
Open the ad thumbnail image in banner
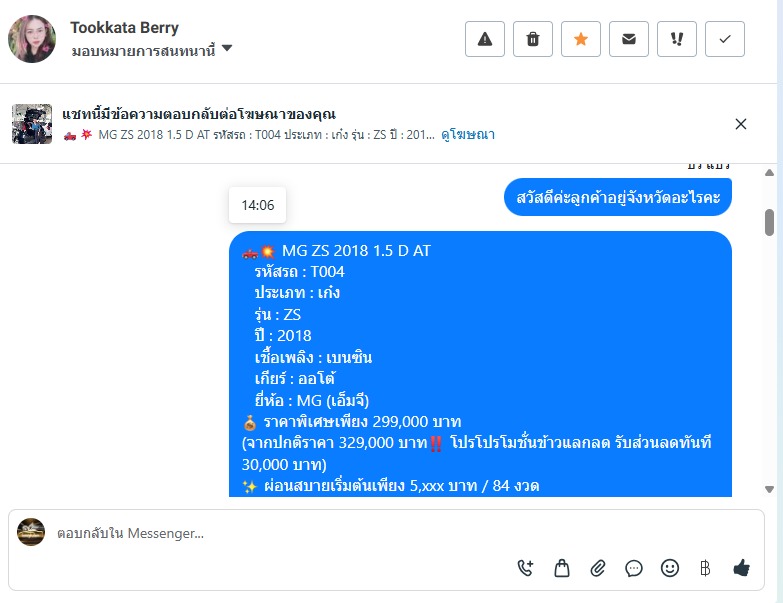[x=32, y=124]
